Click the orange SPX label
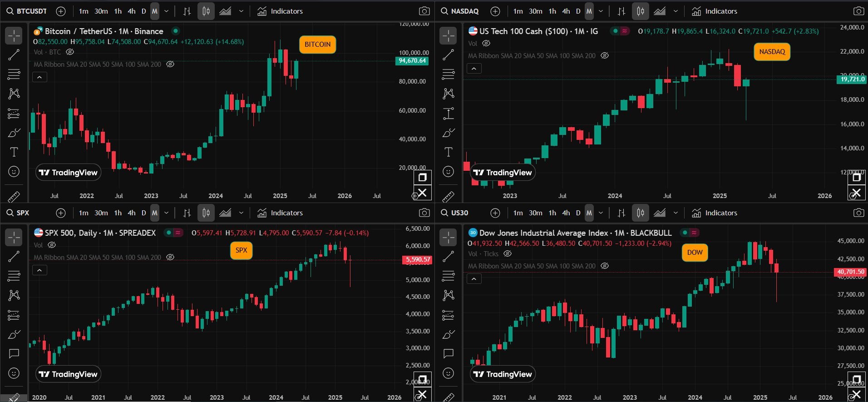 (x=241, y=250)
